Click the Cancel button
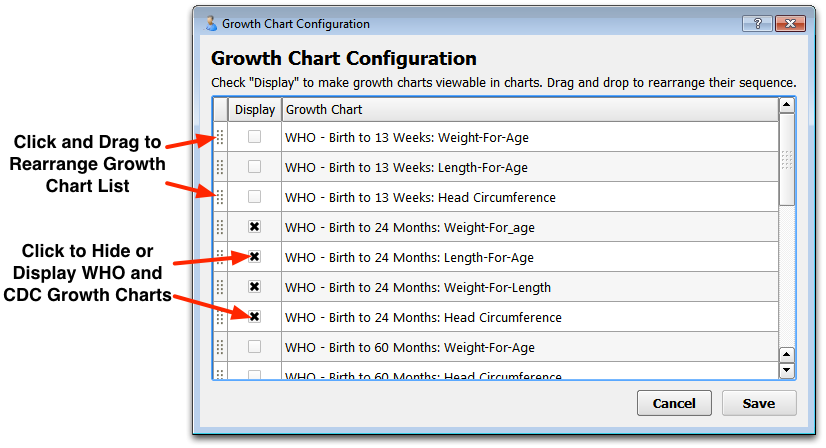The height and width of the screenshot is (448, 826). (674, 403)
